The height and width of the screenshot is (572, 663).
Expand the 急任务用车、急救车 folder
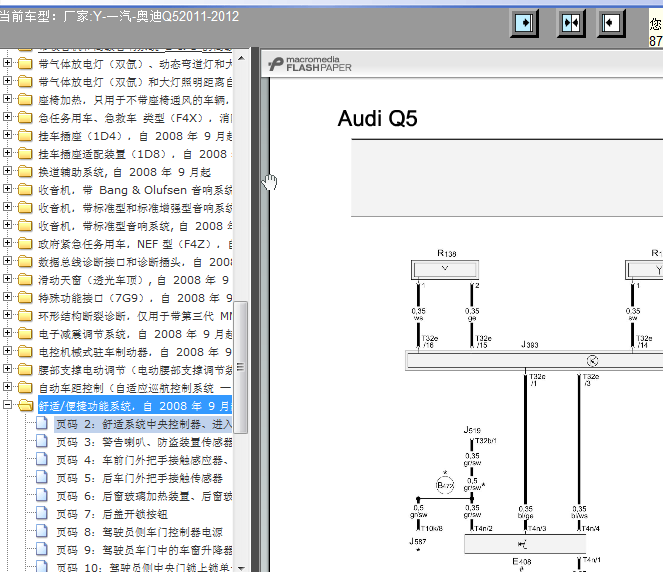pyautogui.click(x=7, y=117)
